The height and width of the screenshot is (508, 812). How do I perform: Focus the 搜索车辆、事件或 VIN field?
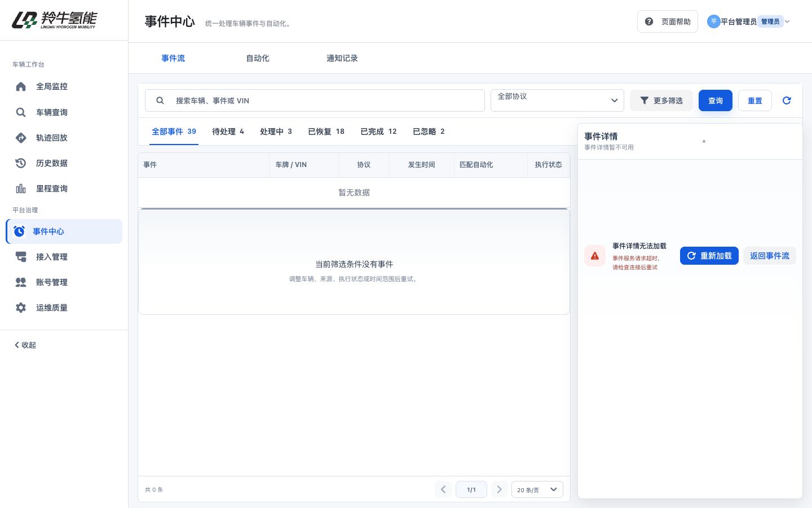315,100
